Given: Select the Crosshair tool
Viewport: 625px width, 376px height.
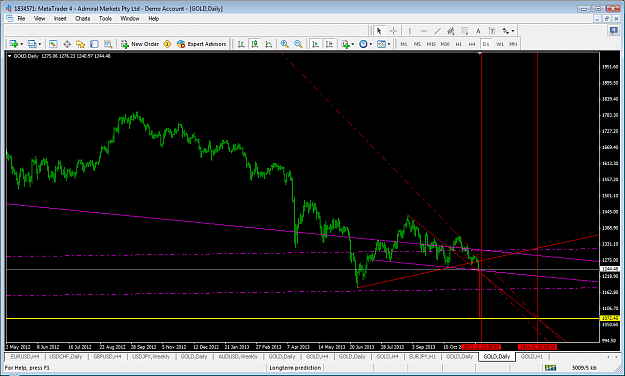Looking at the screenshot, I should coord(393,31).
